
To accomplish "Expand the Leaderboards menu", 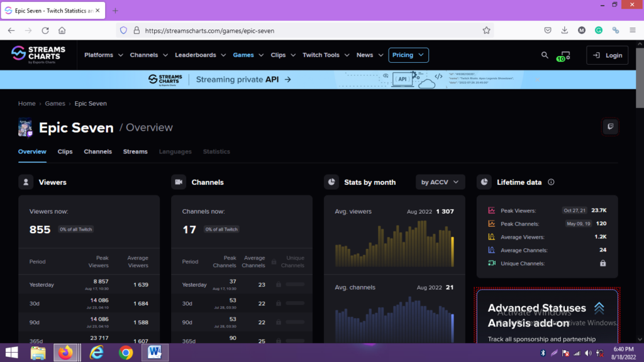I will [x=201, y=55].
